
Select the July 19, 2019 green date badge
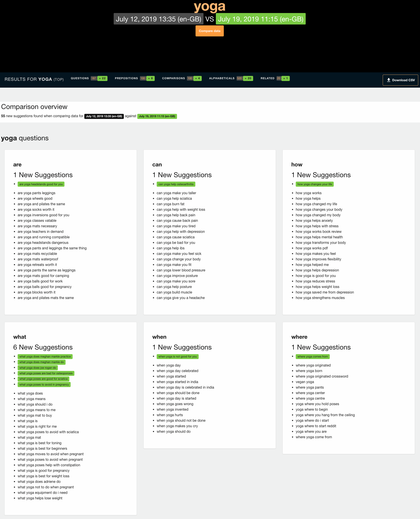click(x=261, y=19)
